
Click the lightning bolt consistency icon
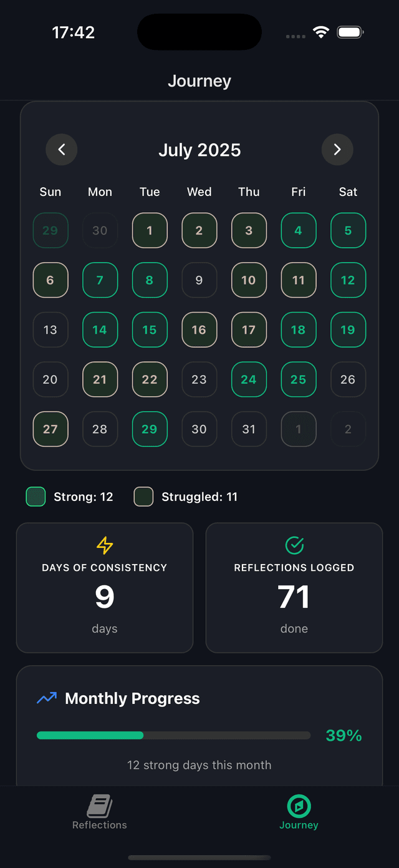[104, 545]
